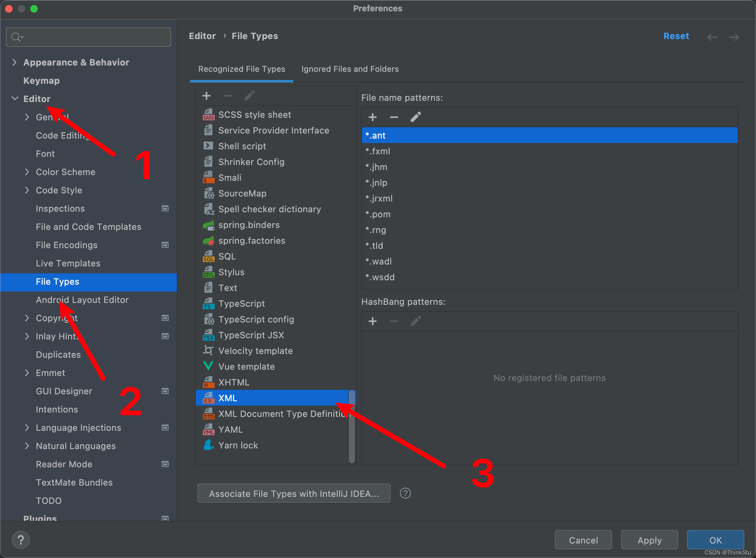
Task: Add a file name pattern
Action: 372,117
